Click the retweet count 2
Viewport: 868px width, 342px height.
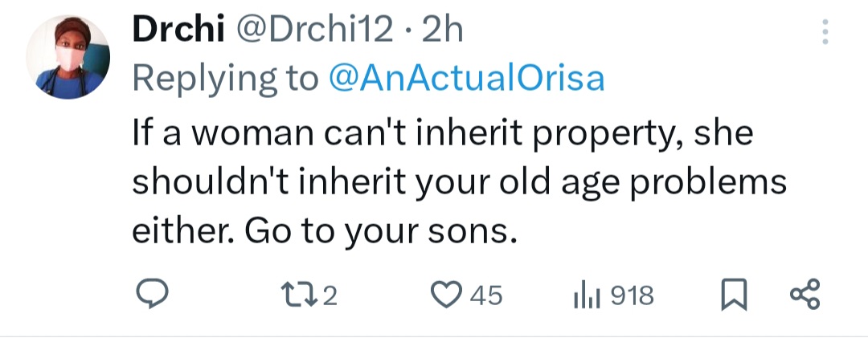pos(330,297)
